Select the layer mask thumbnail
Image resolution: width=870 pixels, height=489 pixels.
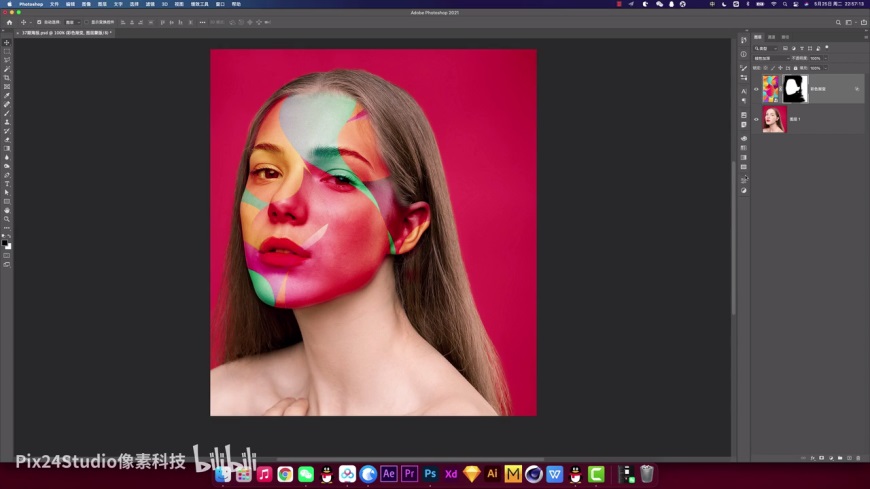point(795,89)
